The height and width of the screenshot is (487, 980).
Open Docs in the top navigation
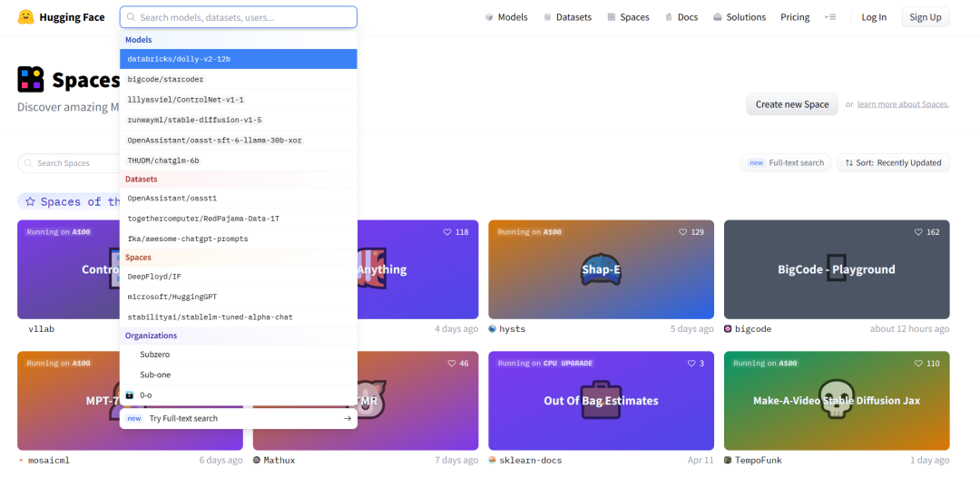[688, 17]
